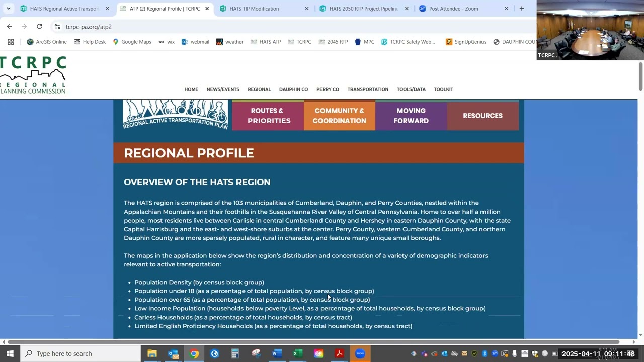Click 'OVERVIEW OF THE HATS REGION' heading
Screen dimensions: 644x362
[x=197, y=182]
